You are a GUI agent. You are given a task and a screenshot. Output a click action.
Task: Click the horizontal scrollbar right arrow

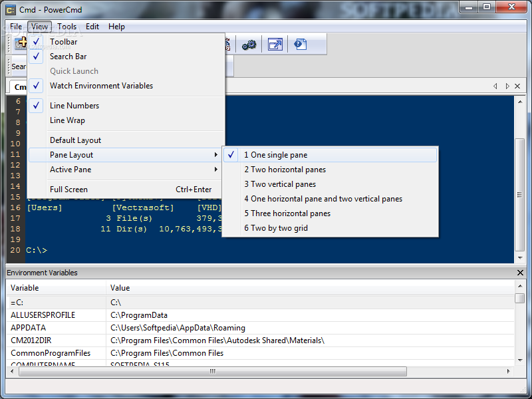508,371
